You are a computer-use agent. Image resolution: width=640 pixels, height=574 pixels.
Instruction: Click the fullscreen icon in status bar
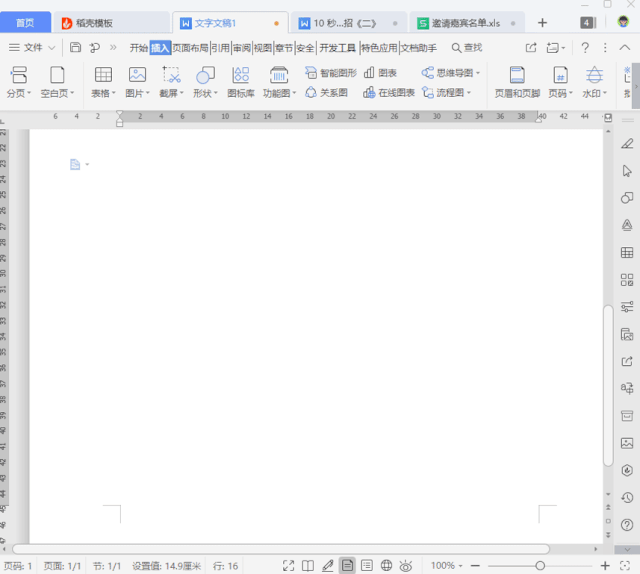pos(289,566)
